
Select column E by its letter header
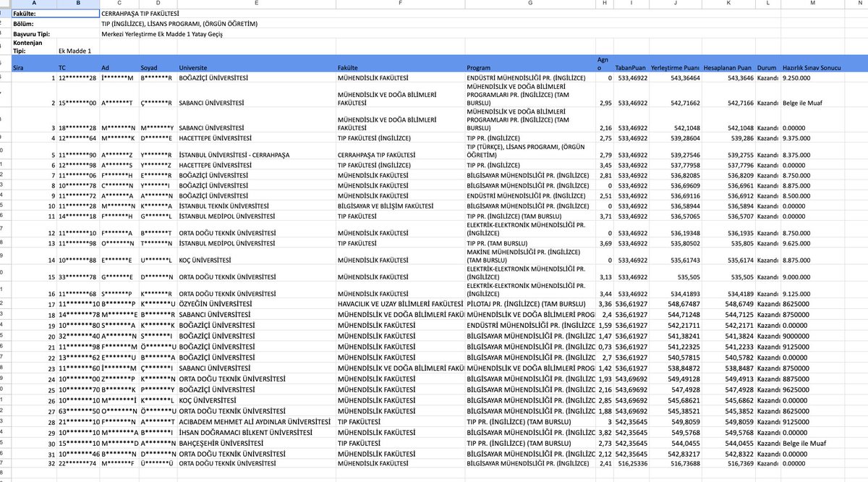pyautogui.click(x=256, y=4)
